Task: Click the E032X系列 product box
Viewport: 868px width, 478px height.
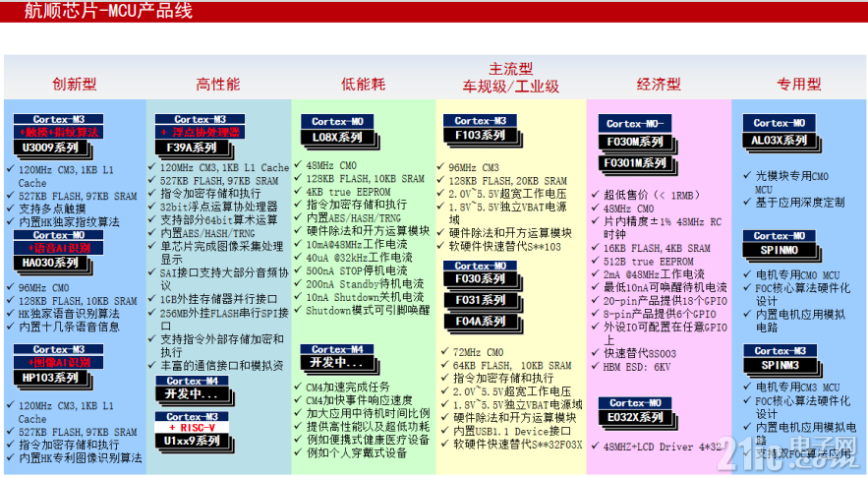Action: pyautogui.click(x=635, y=418)
